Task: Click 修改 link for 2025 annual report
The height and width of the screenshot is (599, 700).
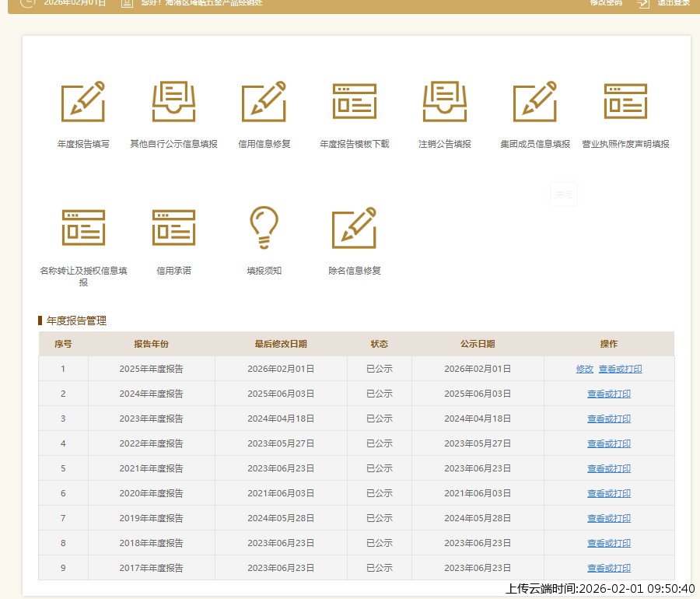Action: click(x=584, y=369)
